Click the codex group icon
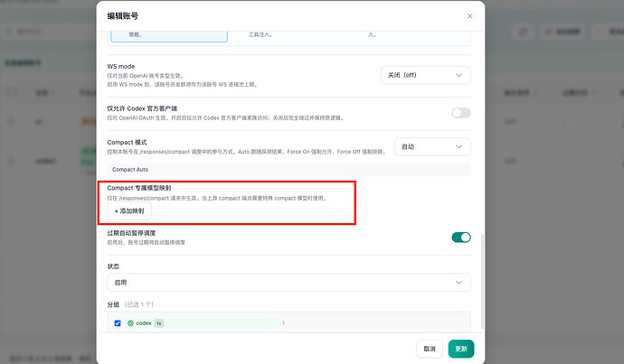The width and height of the screenshot is (624, 364). coord(130,323)
